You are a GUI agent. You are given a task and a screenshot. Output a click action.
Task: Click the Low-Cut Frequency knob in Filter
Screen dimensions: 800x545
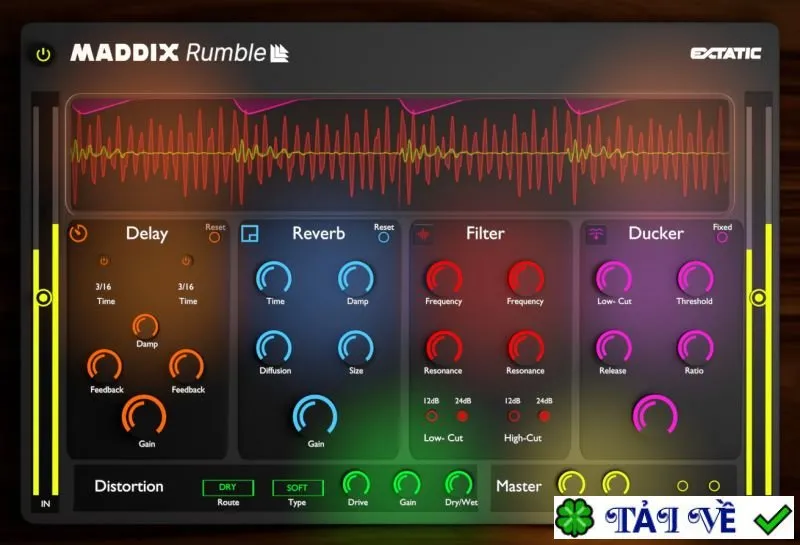coord(444,279)
